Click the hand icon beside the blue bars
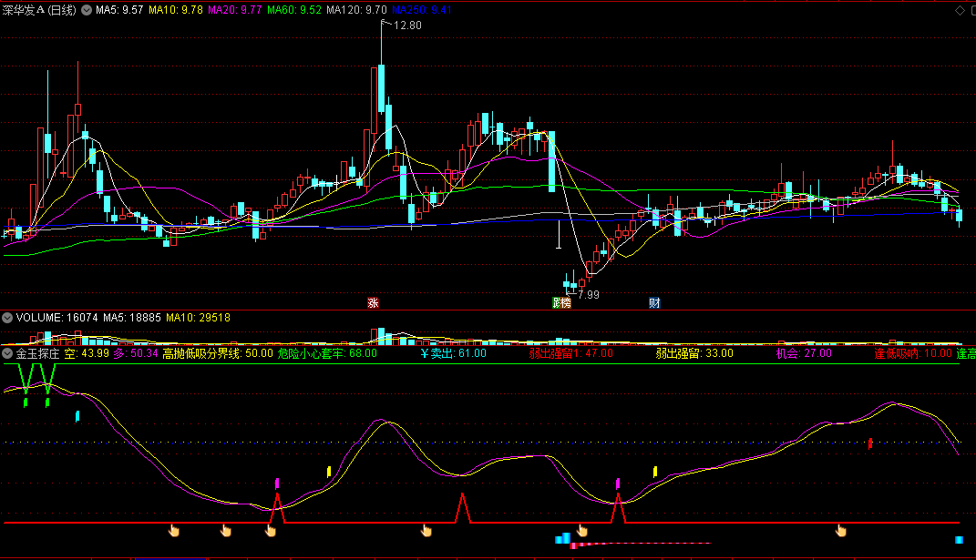Image resolution: width=976 pixels, height=560 pixels. tap(582, 530)
